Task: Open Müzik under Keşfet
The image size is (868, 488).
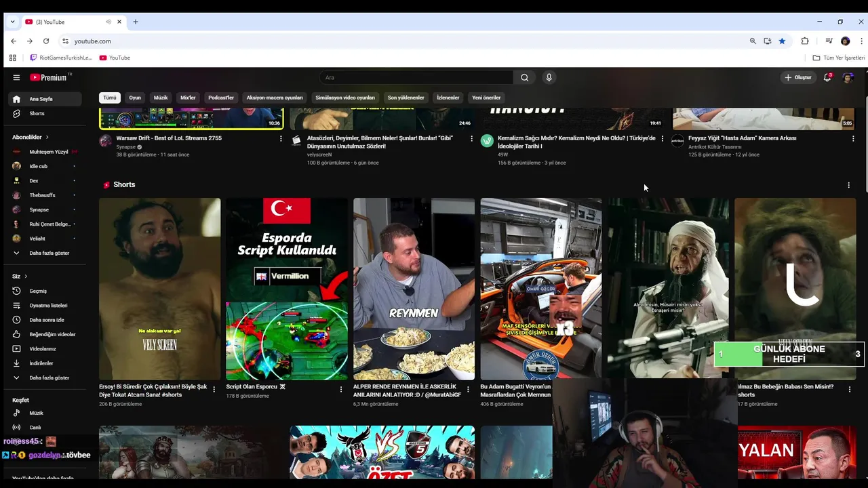Action: (x=45, y=413)
